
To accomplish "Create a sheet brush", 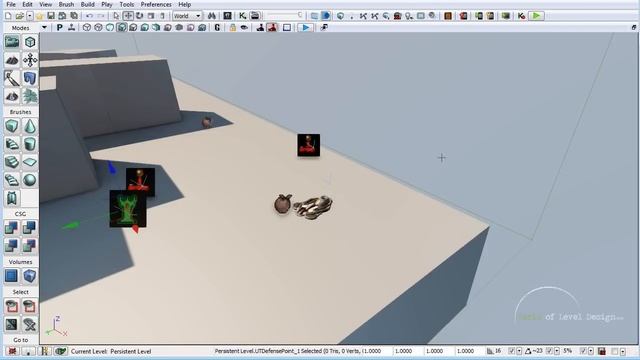I will pyautogui.click(x=30, y=162).
